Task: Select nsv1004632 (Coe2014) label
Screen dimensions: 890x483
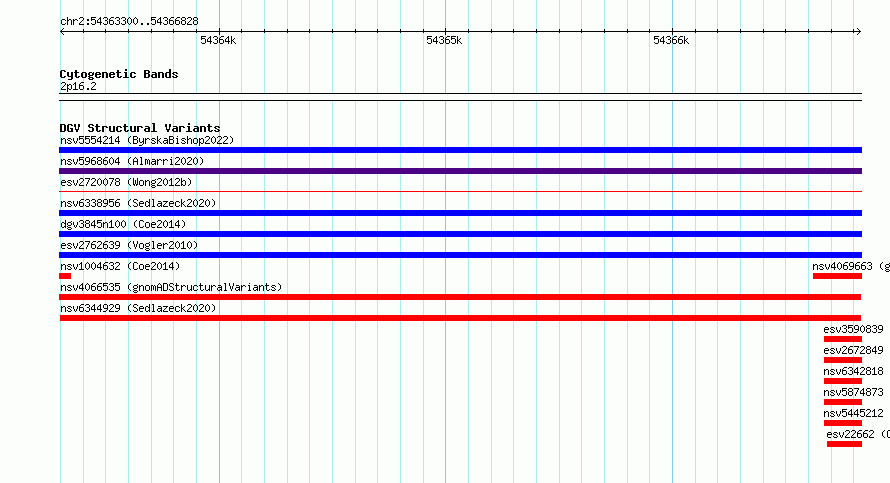Action: pyautogui.click(x=120, y=266)
